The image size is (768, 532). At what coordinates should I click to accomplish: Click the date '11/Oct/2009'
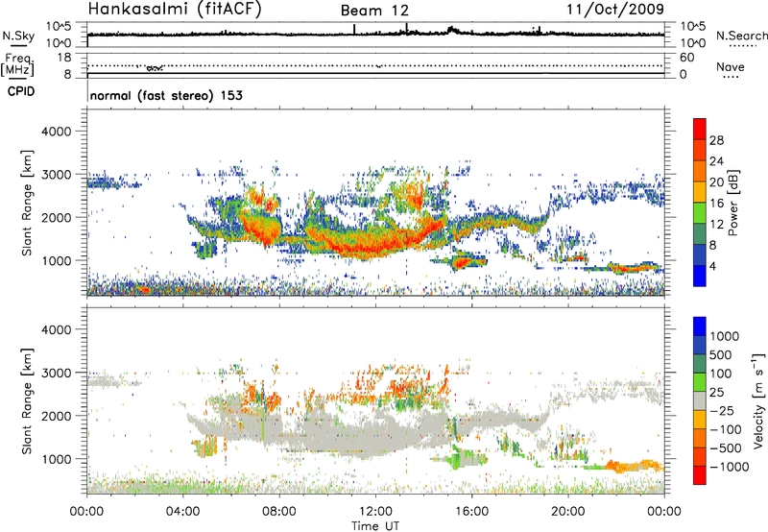point(615,10)
